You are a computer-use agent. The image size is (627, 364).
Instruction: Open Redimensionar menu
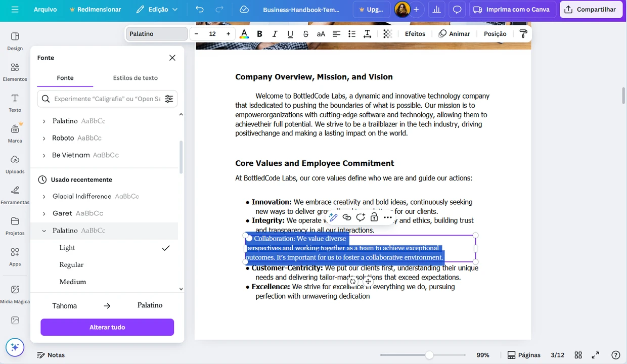[x=96, y=10]
